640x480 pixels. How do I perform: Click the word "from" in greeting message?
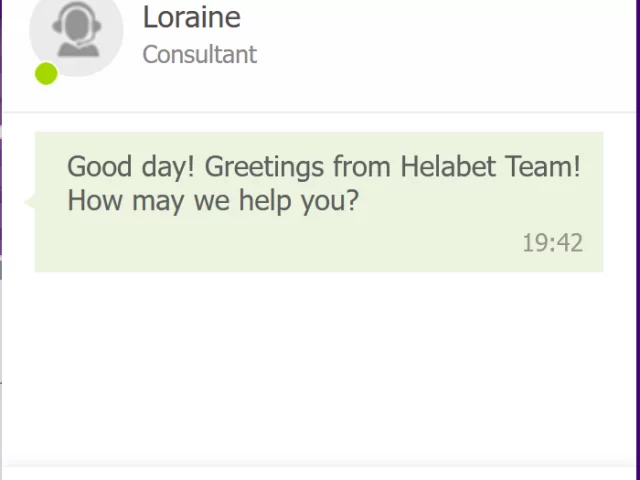[x=362, y=167]
